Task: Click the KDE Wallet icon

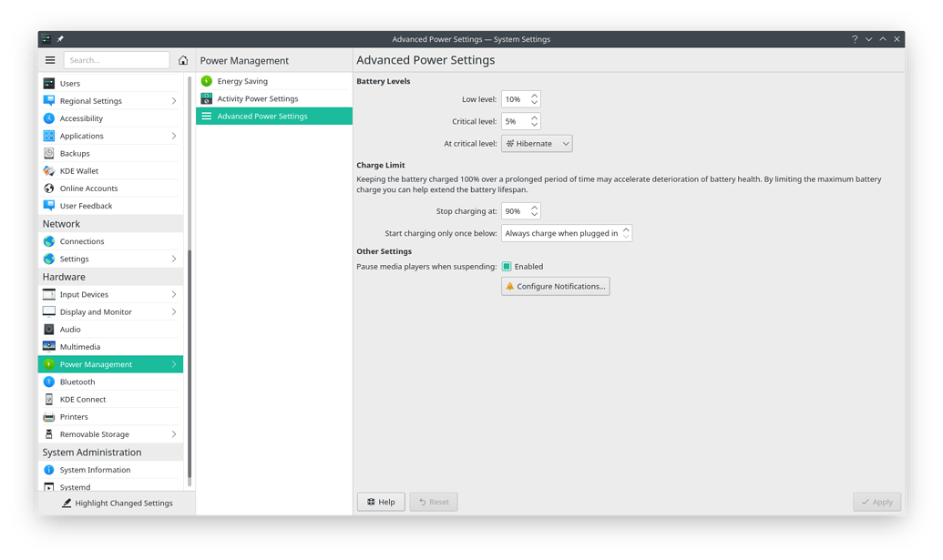Action: [49, 170]
